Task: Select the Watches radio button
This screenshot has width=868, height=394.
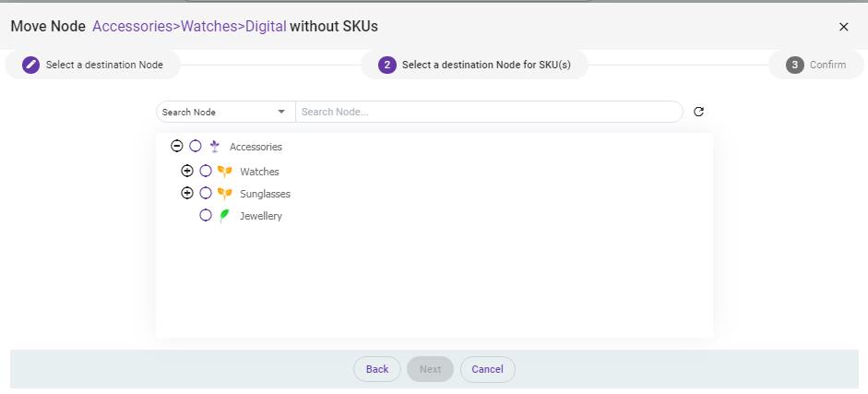Action: pos(206,171)
